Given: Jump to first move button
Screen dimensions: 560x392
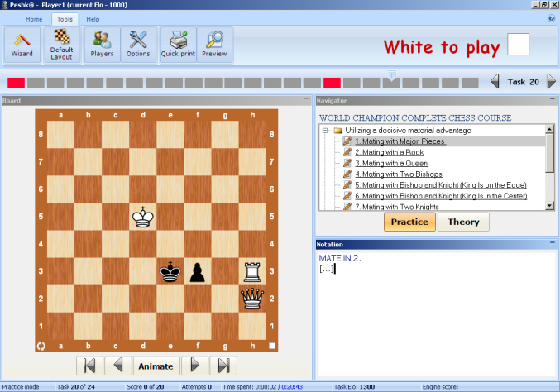Looking at the screenshot, I should 89,366.
